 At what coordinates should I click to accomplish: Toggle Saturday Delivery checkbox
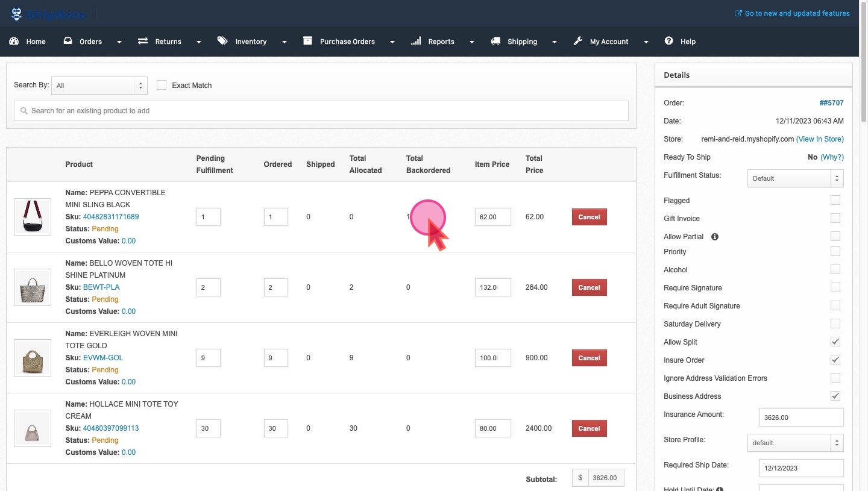[835, 324]
